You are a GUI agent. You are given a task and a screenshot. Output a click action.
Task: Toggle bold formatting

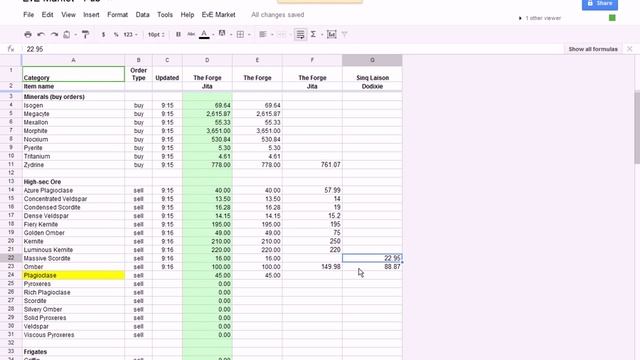click(178, 35)
